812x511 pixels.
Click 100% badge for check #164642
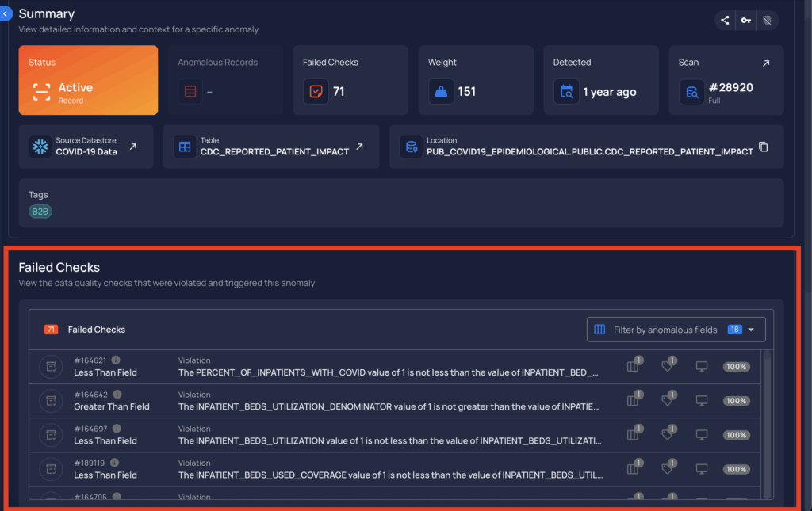(737, 401)
